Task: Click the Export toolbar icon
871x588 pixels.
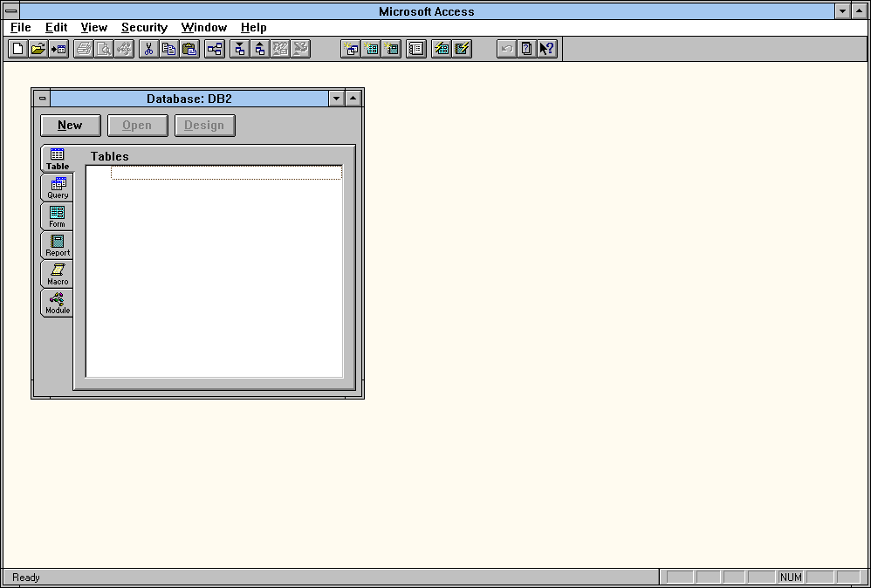Action: [x=259, y=49]
